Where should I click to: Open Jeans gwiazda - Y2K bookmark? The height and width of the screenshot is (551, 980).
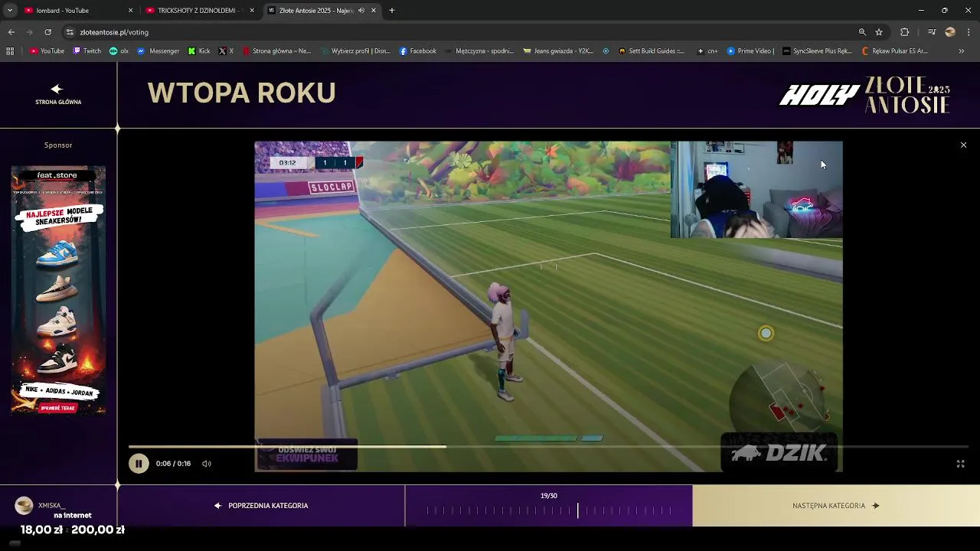[558, 51]
